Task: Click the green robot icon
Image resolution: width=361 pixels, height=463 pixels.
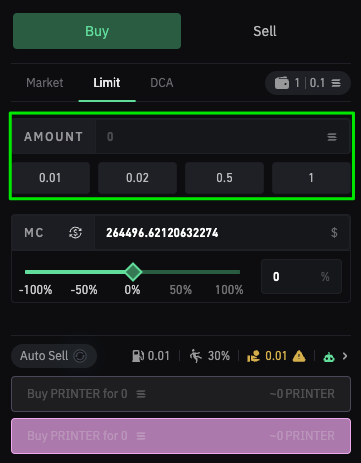Action: (329, 357)
